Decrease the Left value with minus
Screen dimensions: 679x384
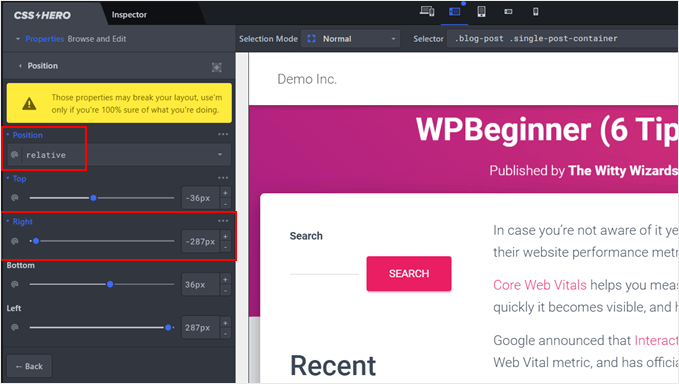point(225,334)
